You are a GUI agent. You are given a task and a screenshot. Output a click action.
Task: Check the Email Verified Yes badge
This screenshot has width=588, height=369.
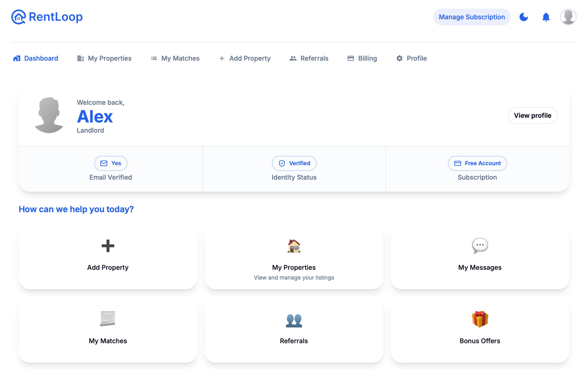pos(110,163)
